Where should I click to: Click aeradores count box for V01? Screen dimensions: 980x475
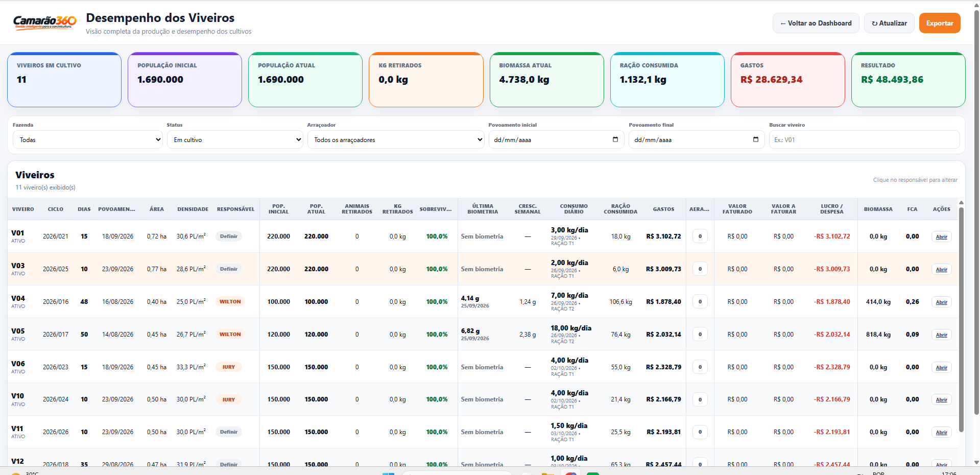[x=700, y=236]
